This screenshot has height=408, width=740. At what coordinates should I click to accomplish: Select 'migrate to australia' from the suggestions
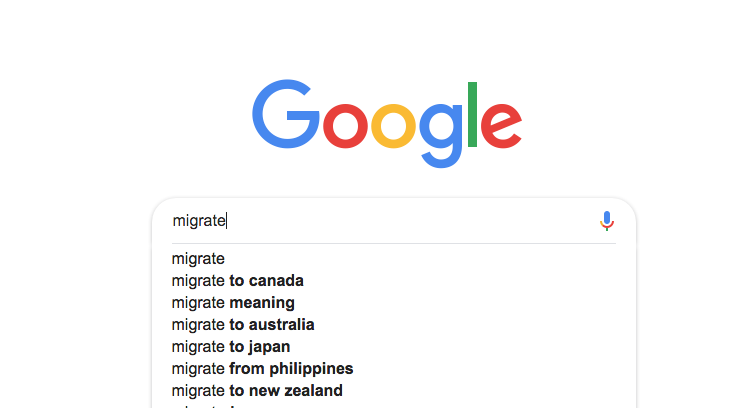pyautogui.click(x=243, y=324)
